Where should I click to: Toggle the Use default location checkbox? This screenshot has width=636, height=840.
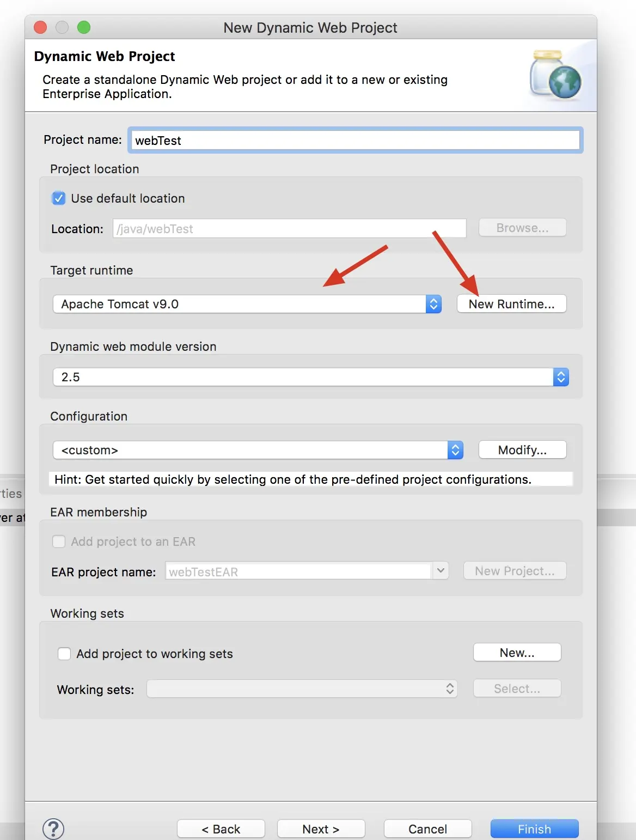(58, 198)
